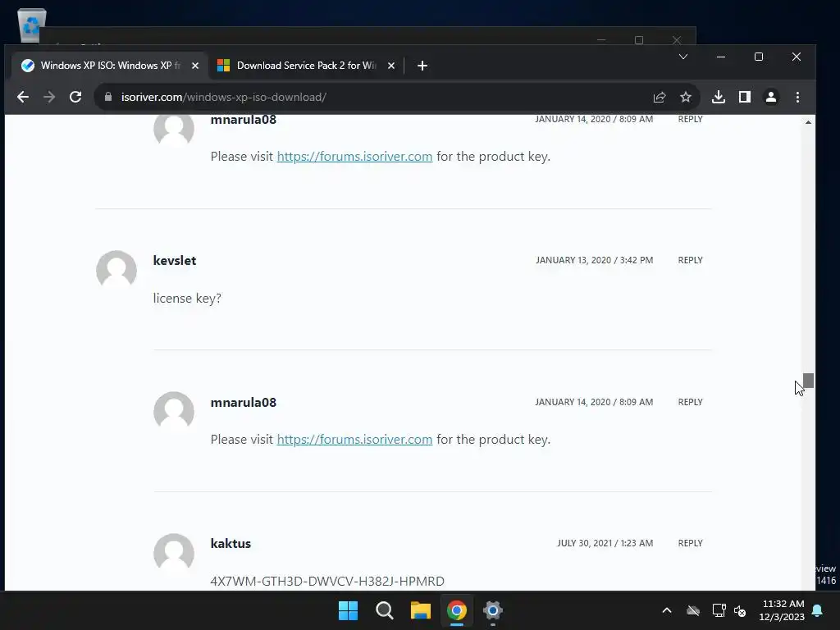Click the kaktus username
Viewport: 840px width, 630px height.
pyautogui.click(x=231, y=543)
